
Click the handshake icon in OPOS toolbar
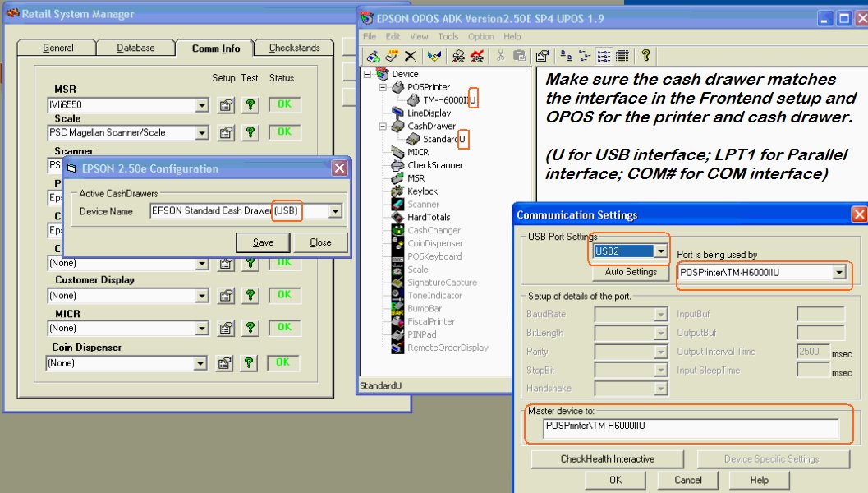(x=435, y=56)
